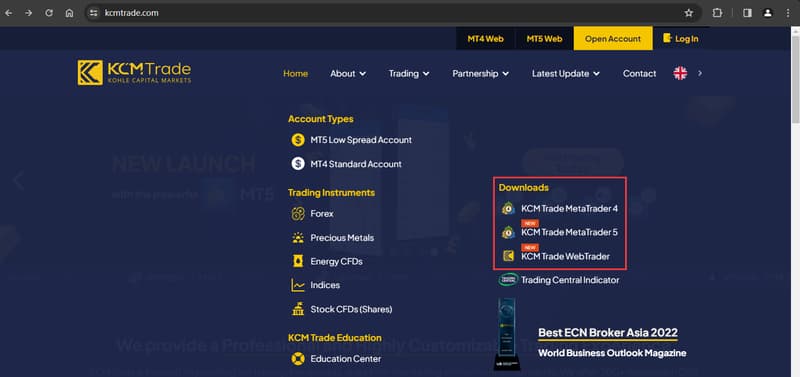Expand the Partnership dropdown menu
The image size is (800, 377).
pos(481,73)
